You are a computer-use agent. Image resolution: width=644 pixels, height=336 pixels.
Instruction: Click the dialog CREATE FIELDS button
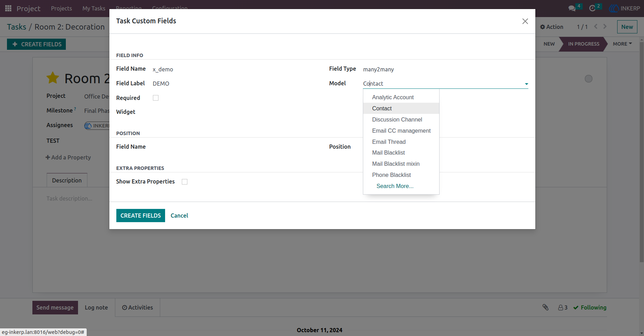[x=141, y=216]
